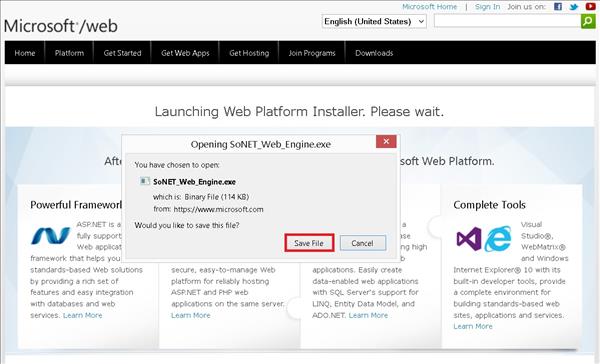The height and width of the screenshot is (364, 600).
Task: Click the Visual Studio logo icon
Action: 469,239
